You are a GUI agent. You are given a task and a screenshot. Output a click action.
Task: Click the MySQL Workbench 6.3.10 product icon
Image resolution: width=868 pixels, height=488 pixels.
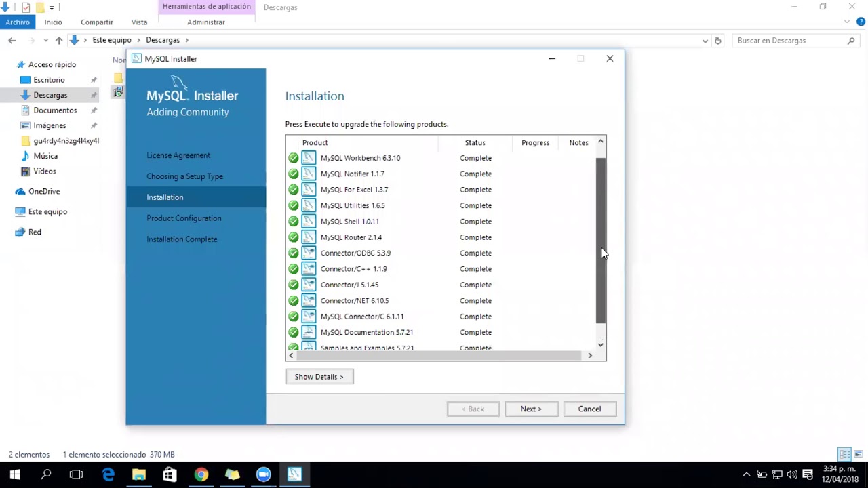point(309,158)
